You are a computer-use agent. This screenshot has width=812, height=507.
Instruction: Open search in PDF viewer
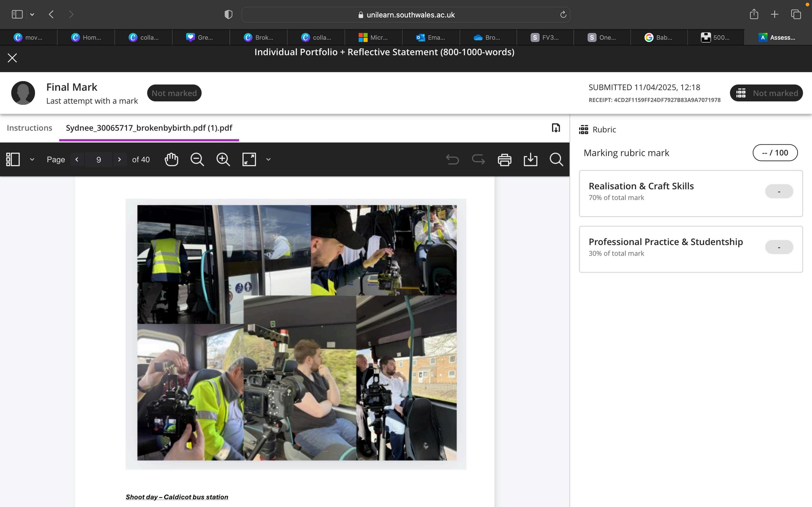(556, 159)
